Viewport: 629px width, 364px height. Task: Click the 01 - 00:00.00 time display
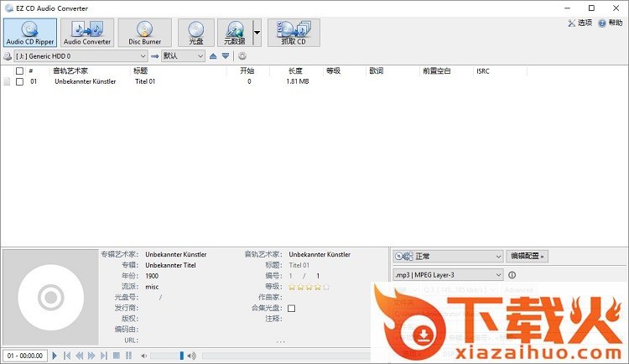click(x=25, y=356)
